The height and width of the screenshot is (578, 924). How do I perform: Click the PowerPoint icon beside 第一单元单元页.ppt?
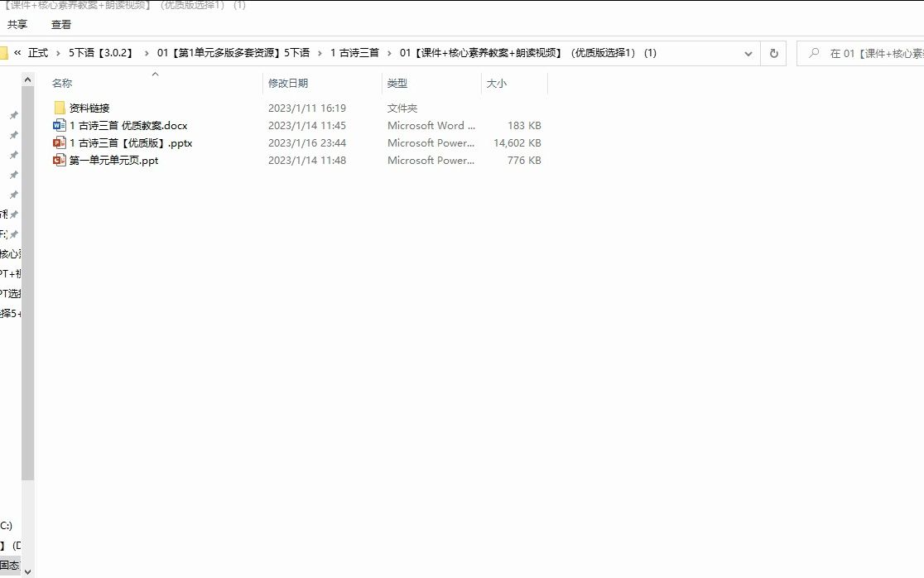click(58, 160)
